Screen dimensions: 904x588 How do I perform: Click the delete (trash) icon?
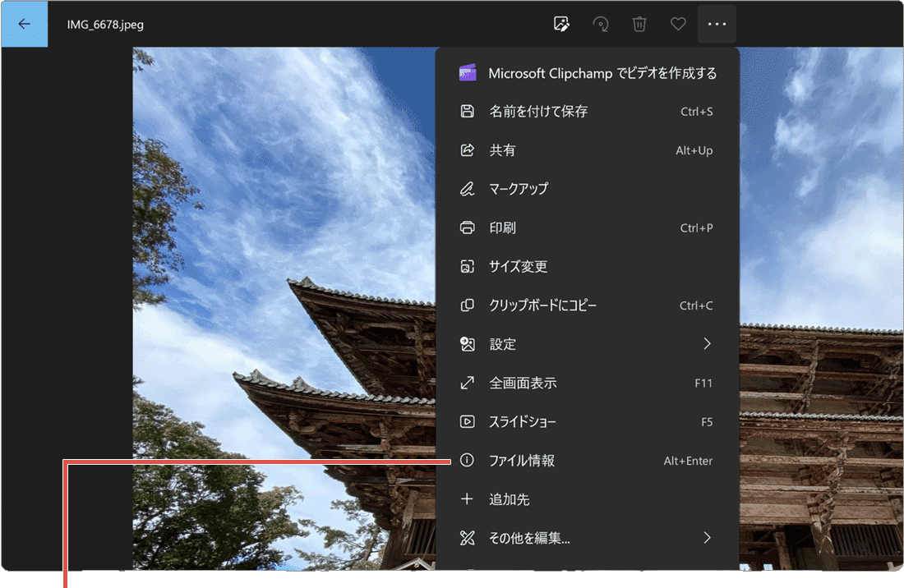pos(639,24)
